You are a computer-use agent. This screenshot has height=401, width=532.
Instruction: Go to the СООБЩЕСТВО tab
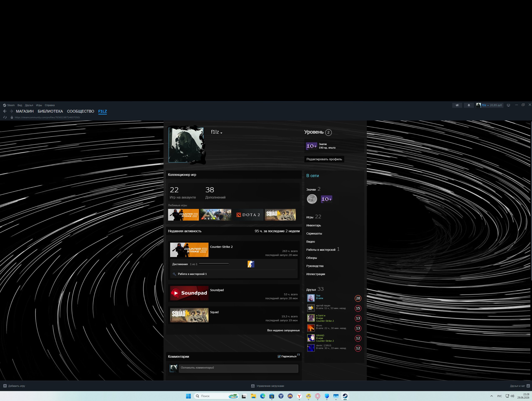[x=81, y=111]
